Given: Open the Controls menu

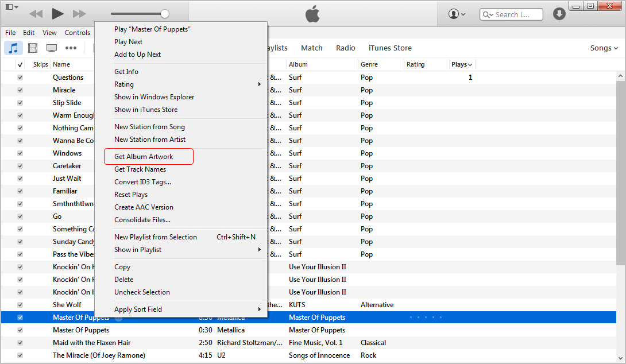Looking at the screenshot, I should click(78, 33).
